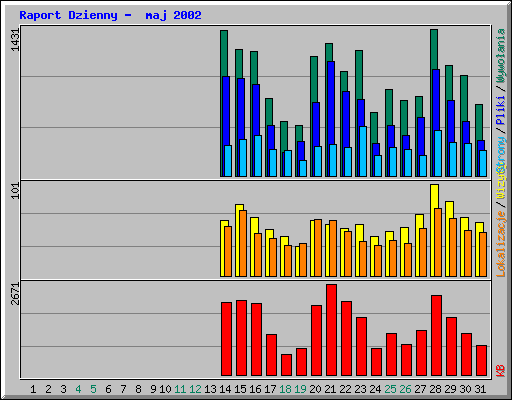Select green weekend day 19 label
The width and height of the screenshot is (512, 400).
pyautogui.click(x=300, y=389)
